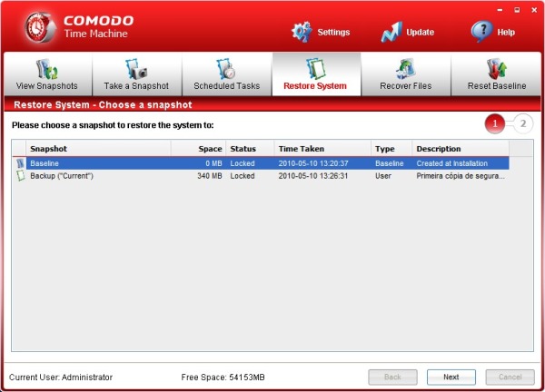Viewport: 545px width, 392px height.
Task: Click the View Snapshots icon
Action: (x=47, y=69)
